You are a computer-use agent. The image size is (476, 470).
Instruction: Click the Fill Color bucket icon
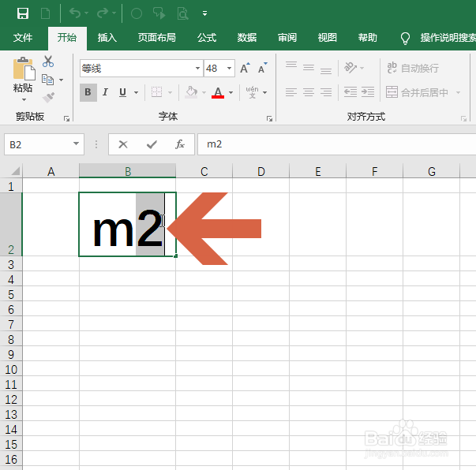click(192, 92)
